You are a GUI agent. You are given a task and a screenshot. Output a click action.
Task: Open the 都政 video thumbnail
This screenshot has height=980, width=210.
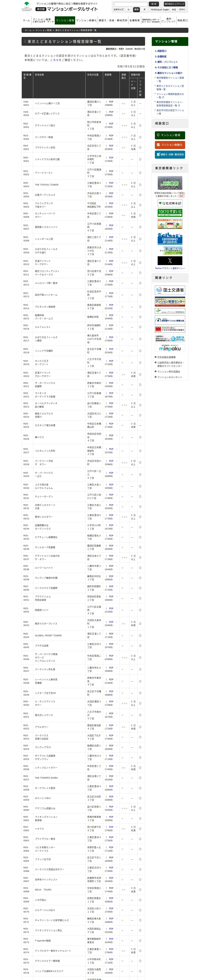coord(170,183)
